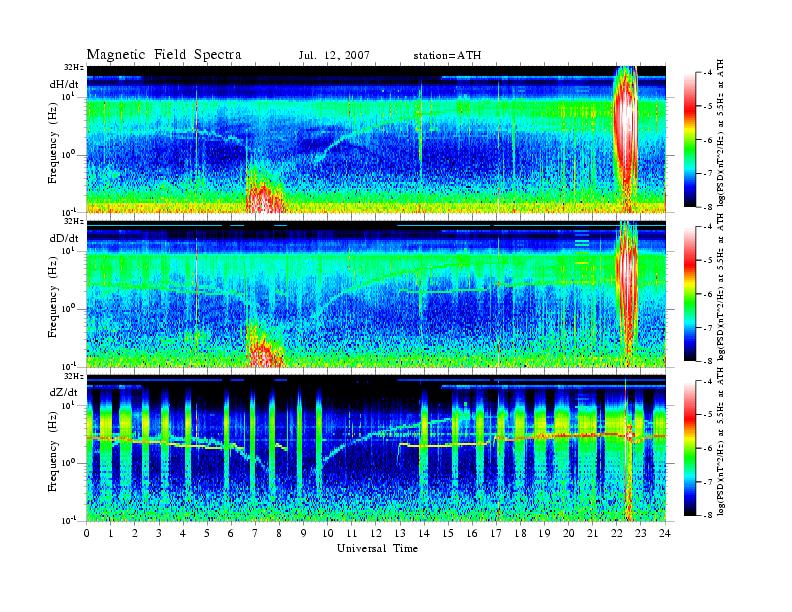The image size is (792, 612).
Task: Click log(PSD) axis title beside dH/dt colorbar
Action: coord(721,133)
